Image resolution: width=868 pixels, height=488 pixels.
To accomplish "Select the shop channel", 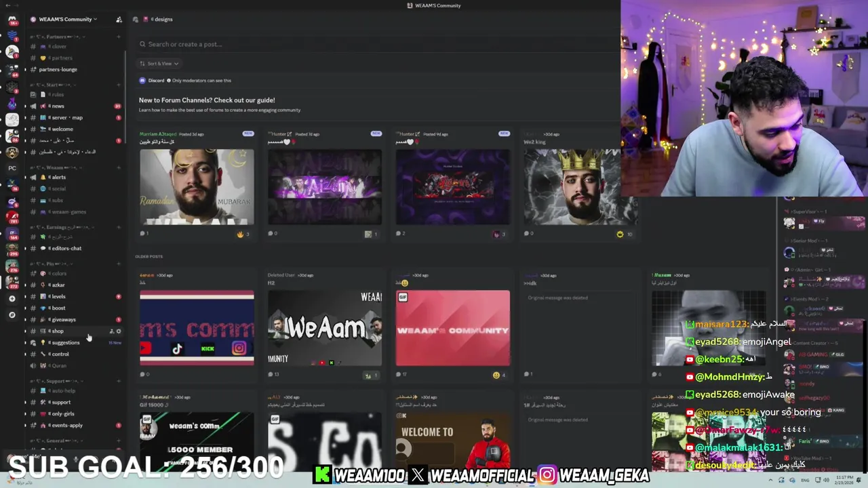I will click(75, 331).
